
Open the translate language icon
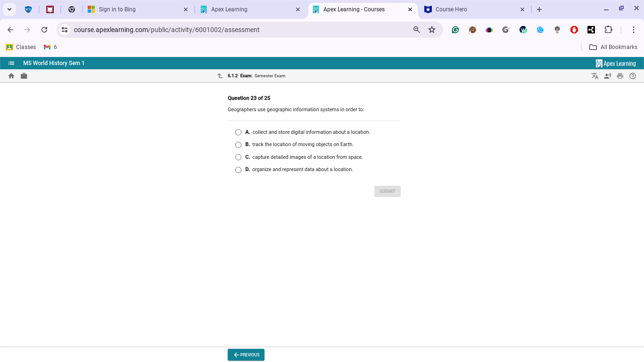coord(595,76)
